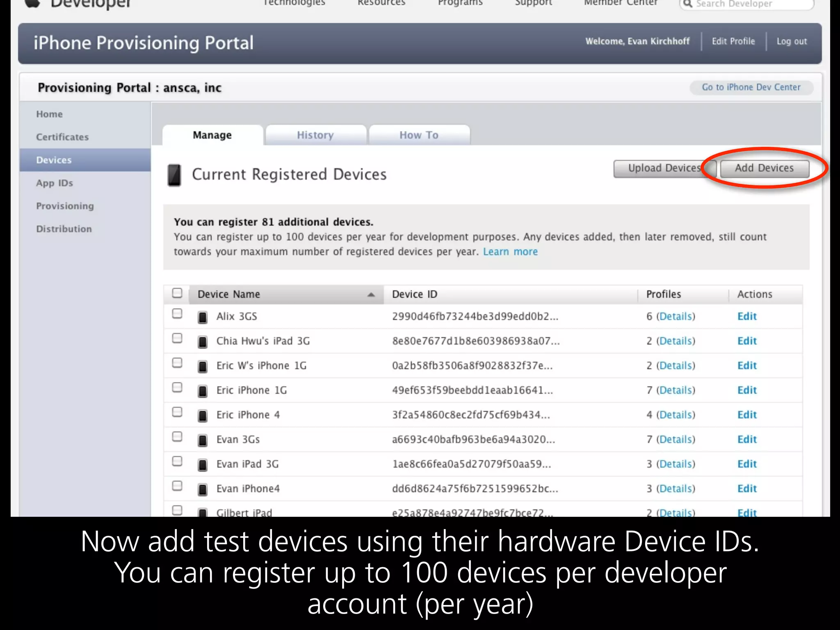
Task: Click device ID 2990d46fb73244be3d99edd0b2...
Action: click(475, 317)
